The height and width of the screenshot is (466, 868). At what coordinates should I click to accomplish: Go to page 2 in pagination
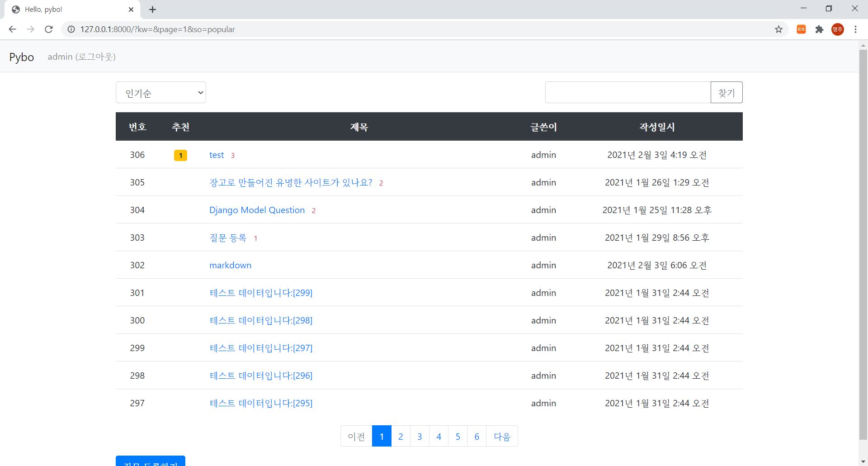401,436
